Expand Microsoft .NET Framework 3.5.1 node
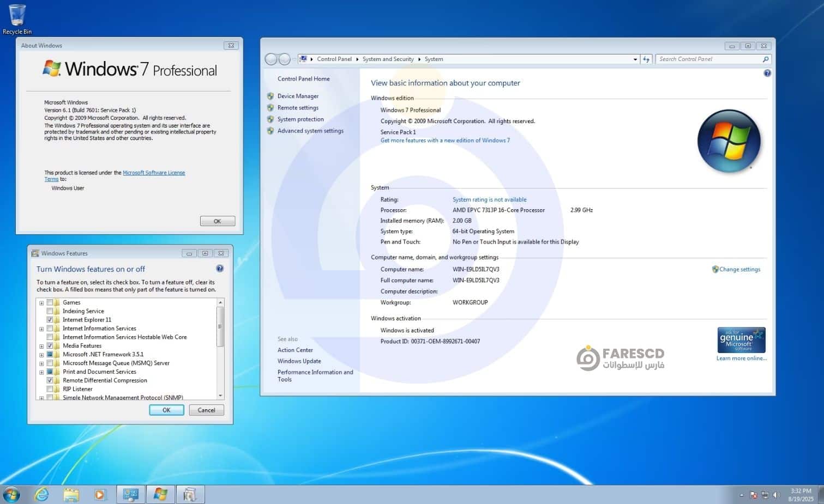824x504 pixels. coord(41,355)
